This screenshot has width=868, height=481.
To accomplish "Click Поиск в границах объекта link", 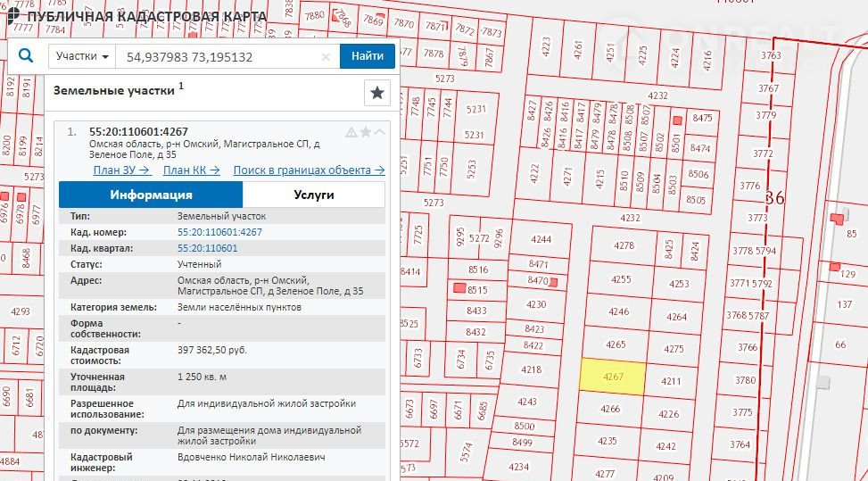I will pyautogui.click(x=309, y=170).
